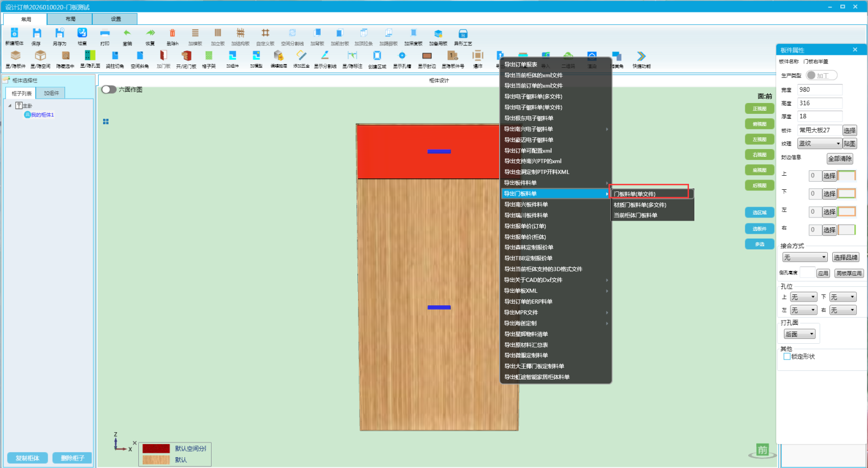Click the 撤销 (undo) arrow icon
868x468 pixels.
pyautogui.click(x=127, y=34)
